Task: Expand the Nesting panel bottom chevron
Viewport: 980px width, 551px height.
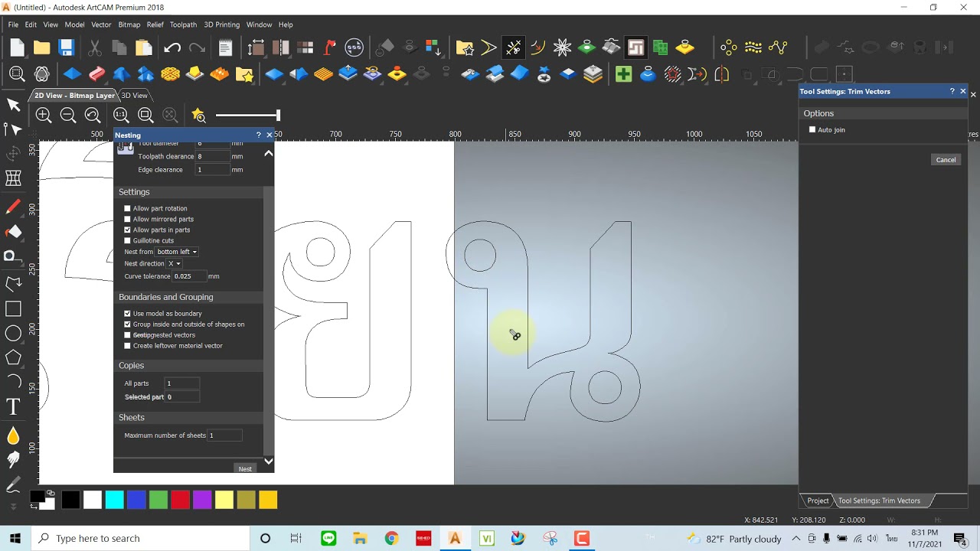Action: pos(268,461)
